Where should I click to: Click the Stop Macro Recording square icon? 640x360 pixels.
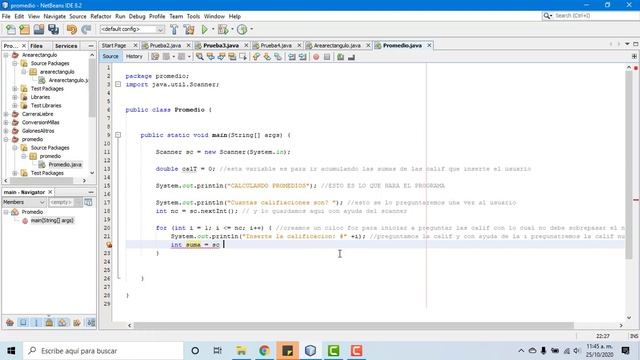(327, 57)
